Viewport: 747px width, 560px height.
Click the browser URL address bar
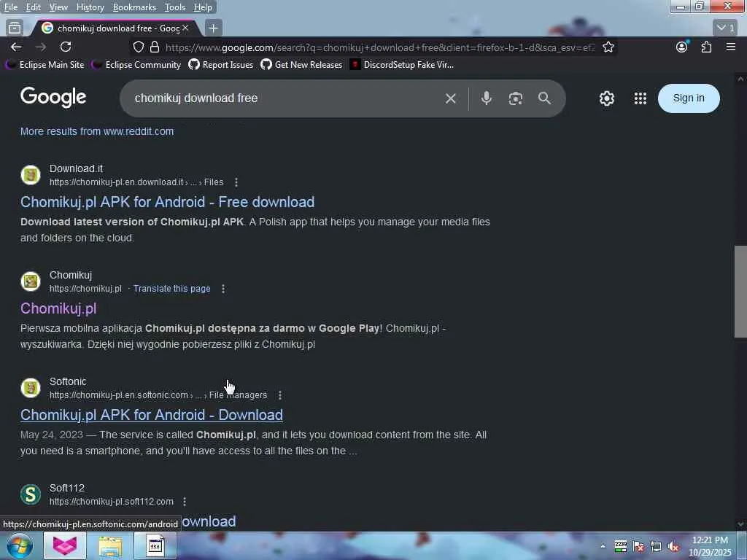[x=380, y=47]
